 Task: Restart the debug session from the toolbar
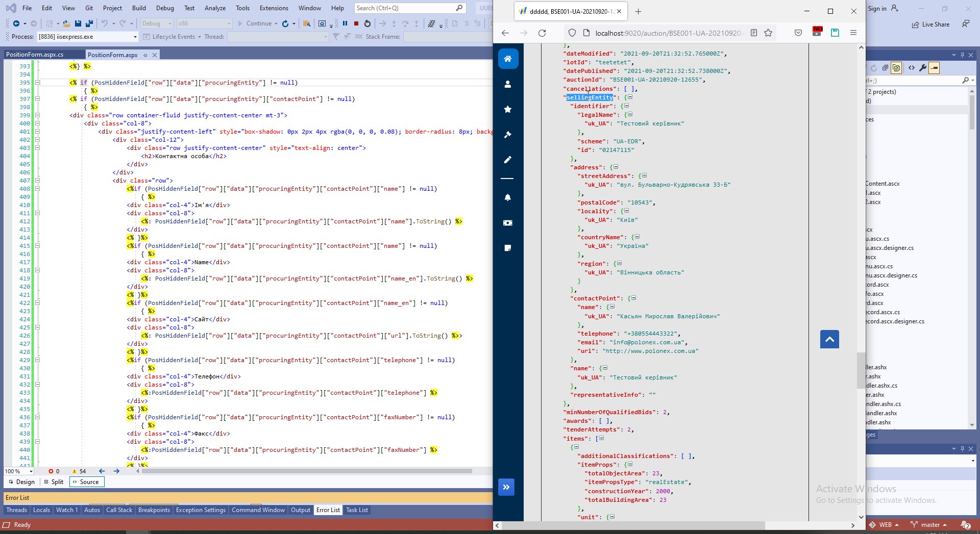click(x=367, y=23)
